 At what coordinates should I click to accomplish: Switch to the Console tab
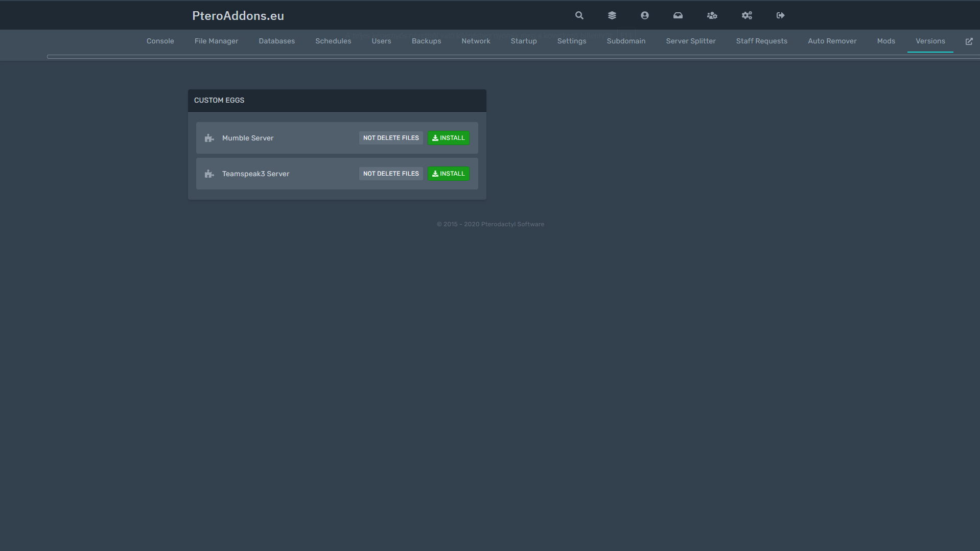160,41
